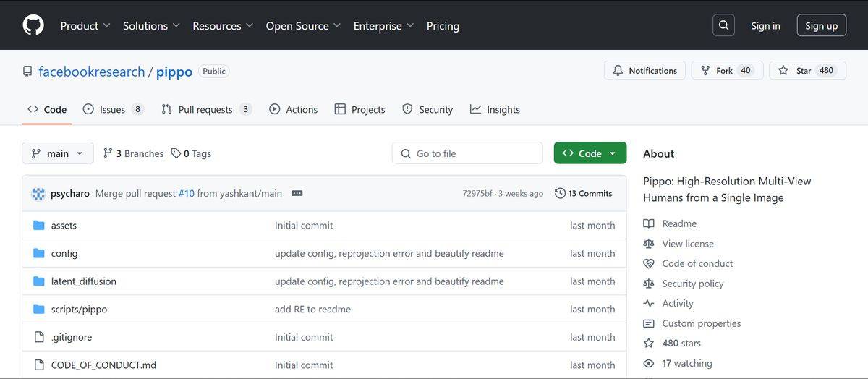This screenshot has width=868, height=379.
Task: Expand the Product menu
Action: 85,25
